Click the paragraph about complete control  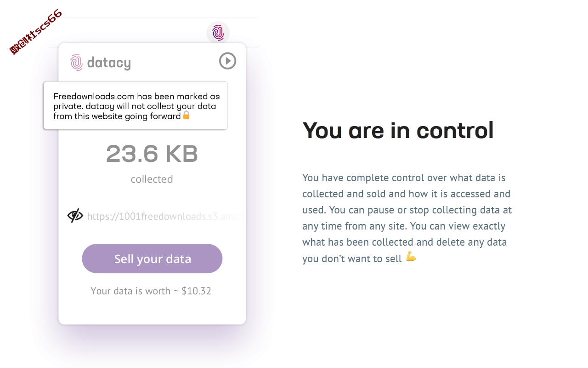pos(407,218)
